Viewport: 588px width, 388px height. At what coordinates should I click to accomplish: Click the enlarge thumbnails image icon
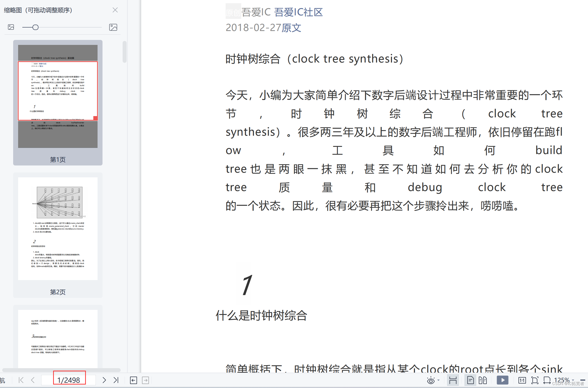[113, 27]
